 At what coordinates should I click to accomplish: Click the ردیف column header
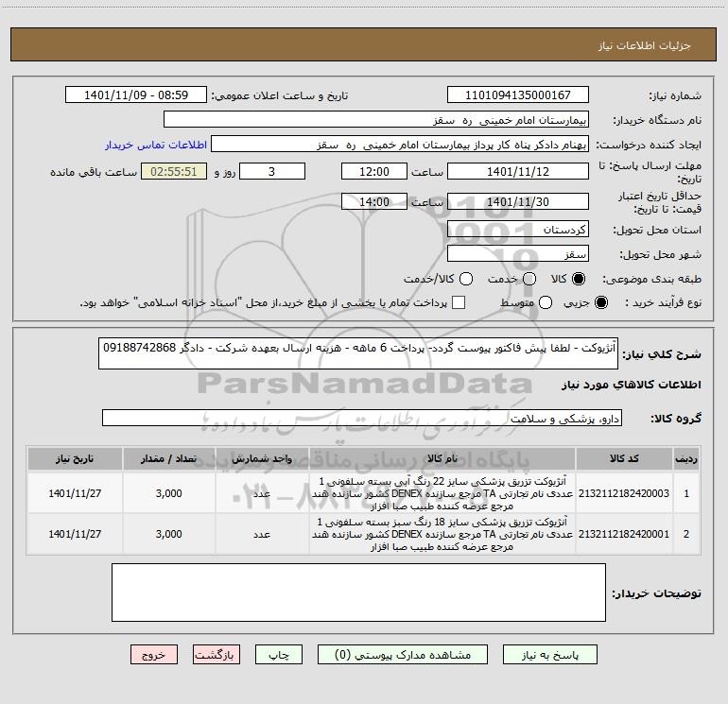[x=686, y=458]
